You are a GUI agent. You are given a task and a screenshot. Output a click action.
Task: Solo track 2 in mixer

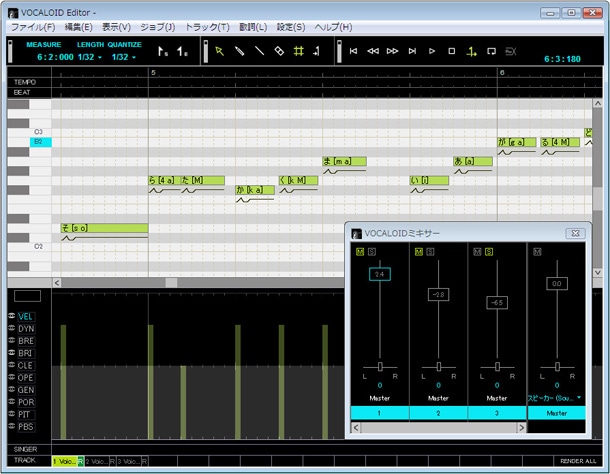431,251
